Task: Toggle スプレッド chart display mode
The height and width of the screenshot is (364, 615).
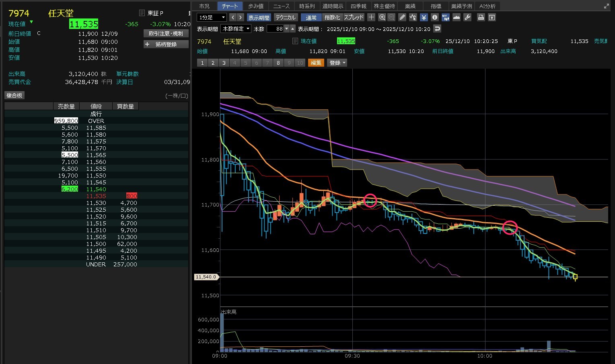Action: point(354,17)
